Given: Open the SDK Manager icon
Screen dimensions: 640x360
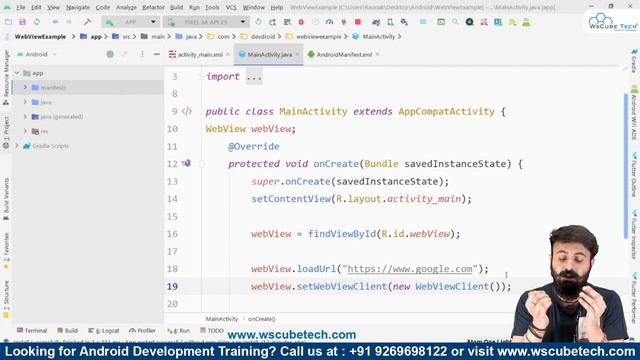Looking at the screenshot, I should [x=404, y=22].
